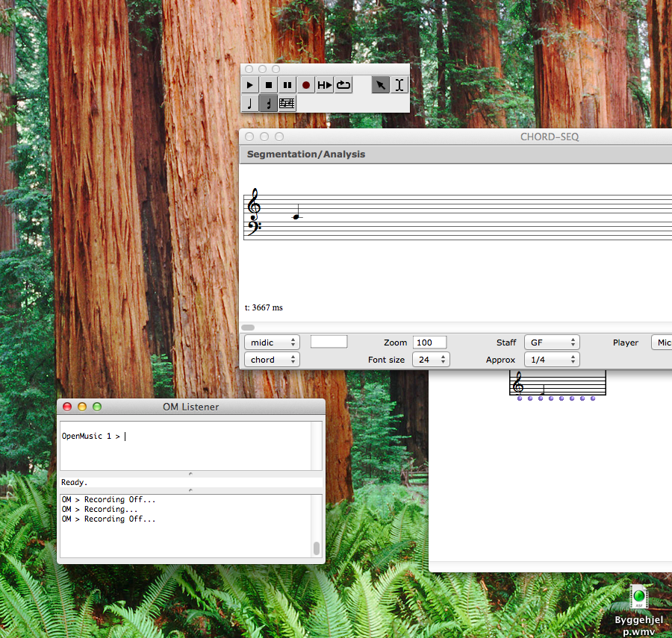Stop playback in the palette
Image resolution: width=672 pixels, height=638 pixels.
click(269, 85)
